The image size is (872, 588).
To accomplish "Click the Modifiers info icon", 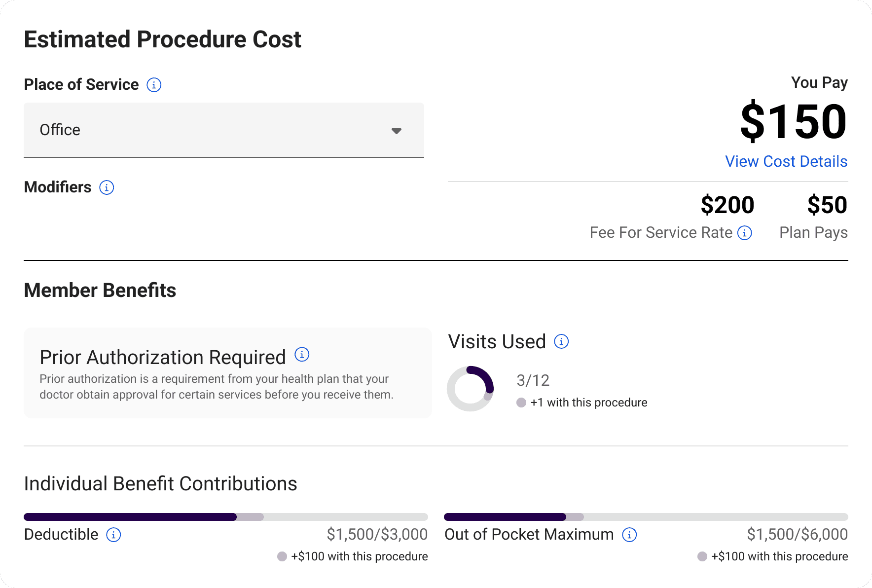I will pyautogui.click(x=107, y=187).
